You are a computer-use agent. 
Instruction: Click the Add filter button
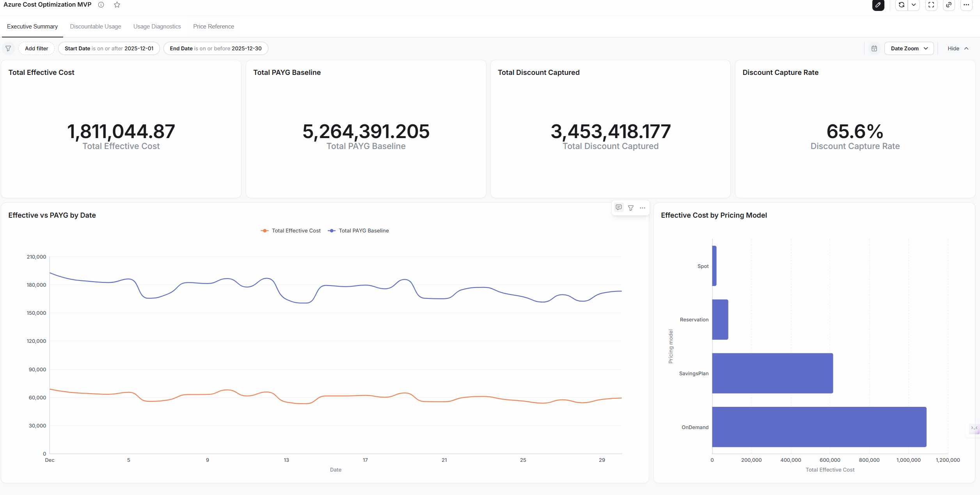pyautogui.click(x=37, y=48)
